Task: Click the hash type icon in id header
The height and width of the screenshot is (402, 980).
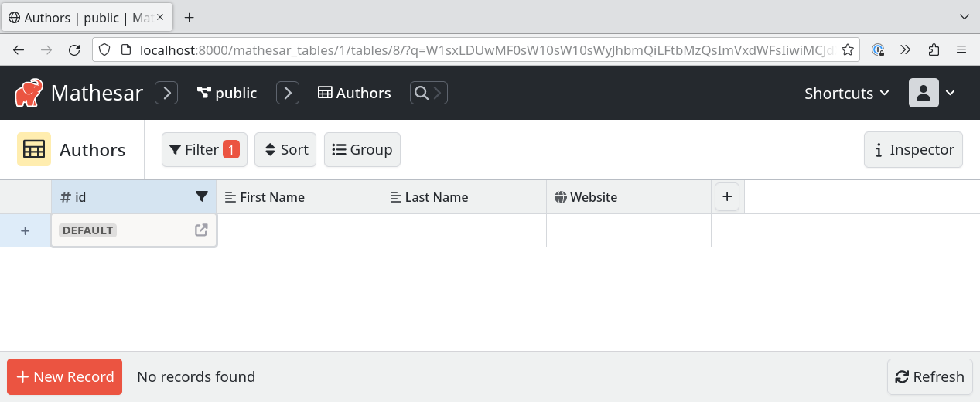Action: (66, 197)
